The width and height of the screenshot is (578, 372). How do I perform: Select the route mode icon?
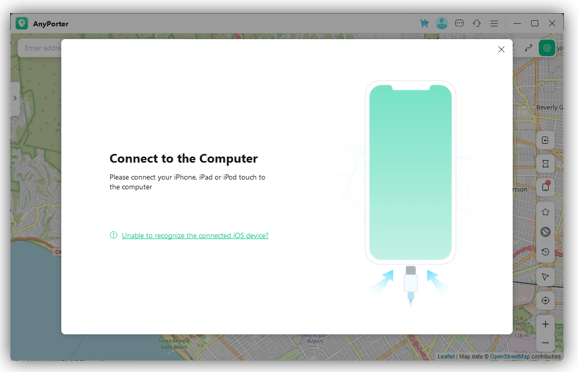pos(529,48)
